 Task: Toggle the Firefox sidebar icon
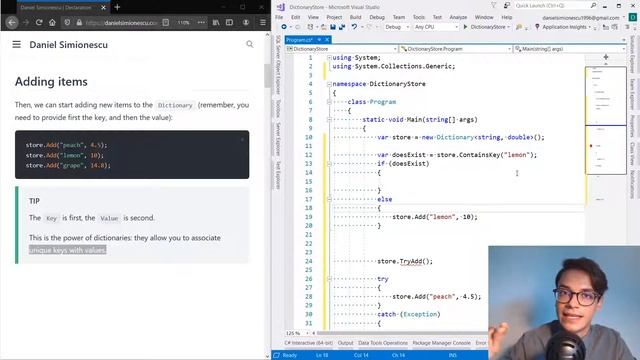(229, 22)
